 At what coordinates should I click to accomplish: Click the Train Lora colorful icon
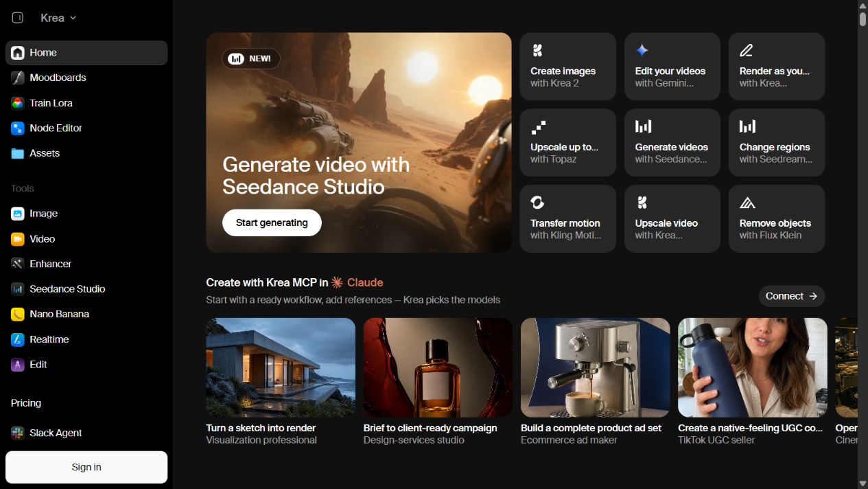tap(18, 103)
